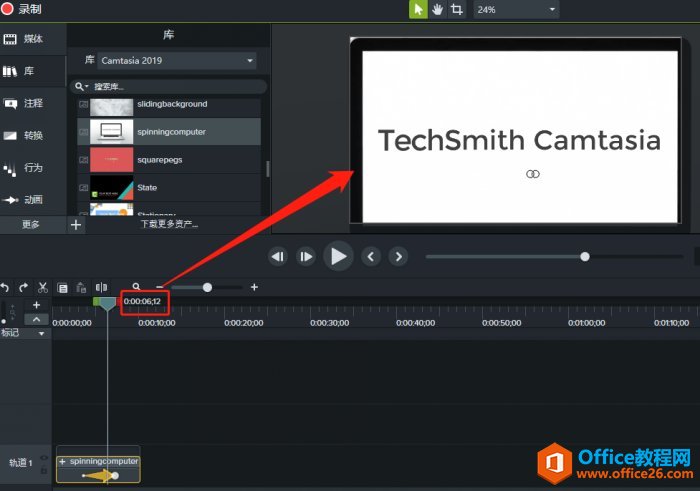Image resolution: width=700 pixels, height=491 pixels.
Task: Expand the spinningcomputer clip plus icon
Action: [62, 462]
